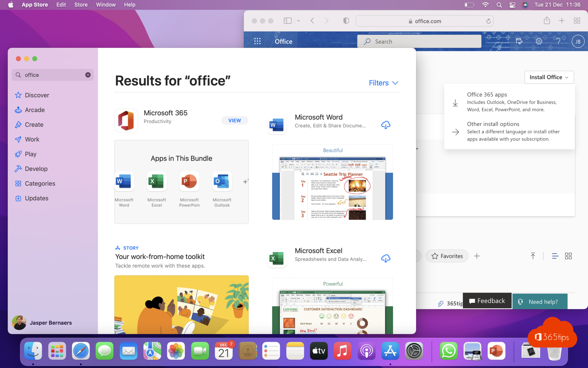
Task: Click the Microsoft Word icon in bundle
Action: (x=124, y=181)
